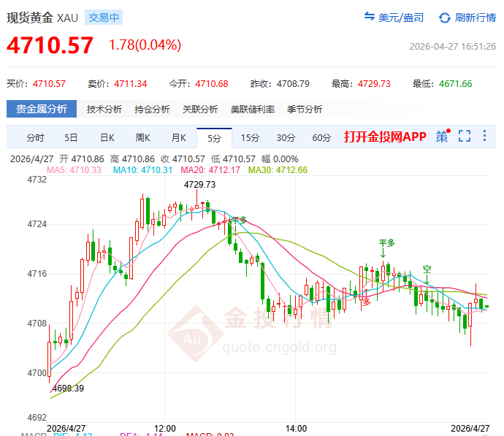Click the refresh quotes circular icon

click(445, 18)
